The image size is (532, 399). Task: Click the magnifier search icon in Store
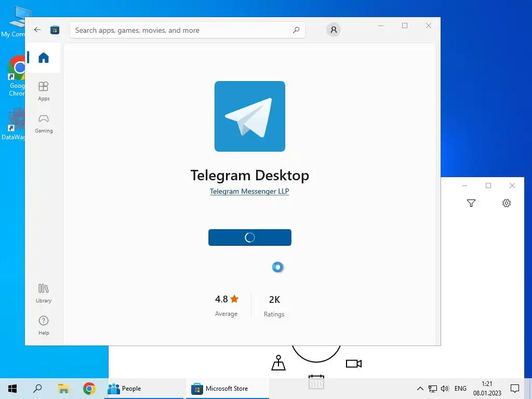[x=296, y=30]
